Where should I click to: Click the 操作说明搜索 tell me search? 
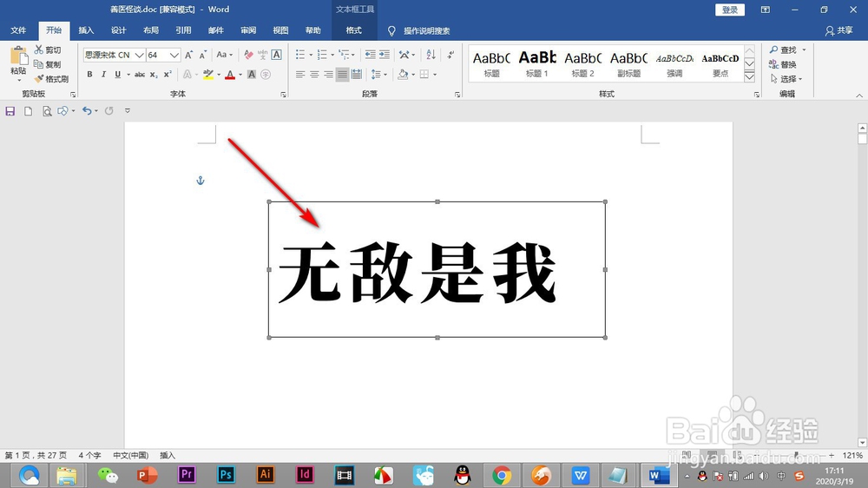[x=419, y=31]
